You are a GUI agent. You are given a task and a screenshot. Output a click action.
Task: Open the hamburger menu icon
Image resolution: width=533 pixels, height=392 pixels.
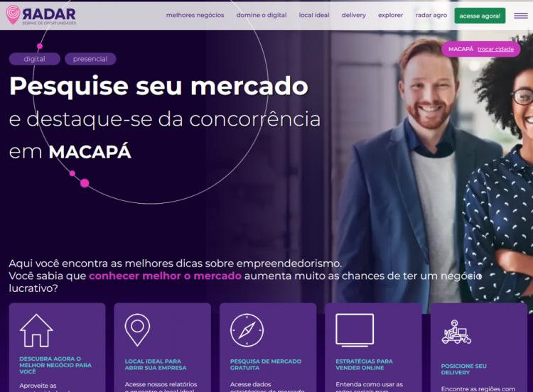click(x=520, y=16)
